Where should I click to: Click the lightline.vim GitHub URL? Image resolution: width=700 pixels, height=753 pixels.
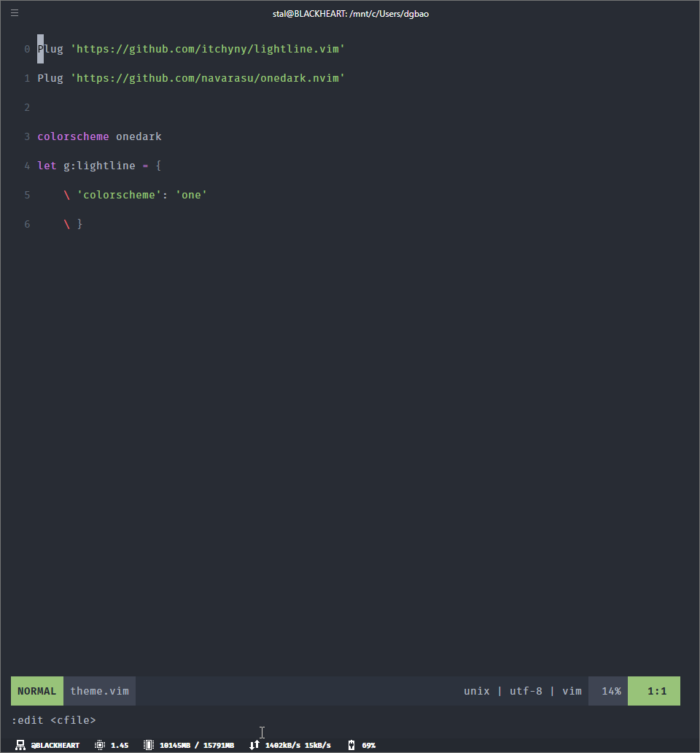point(208,49)
